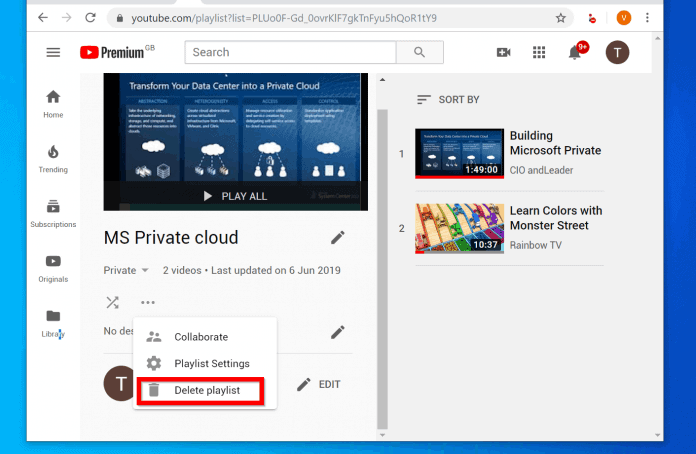Shuffle play the playlist
Image resolution: width=696 pixels, height=454 pixels.
pos(112,302)
